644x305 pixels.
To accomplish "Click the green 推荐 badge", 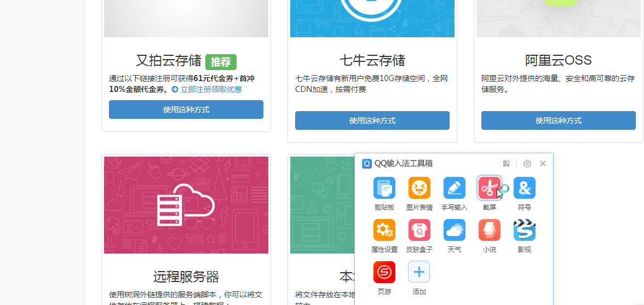I will [x=221, y=62].
